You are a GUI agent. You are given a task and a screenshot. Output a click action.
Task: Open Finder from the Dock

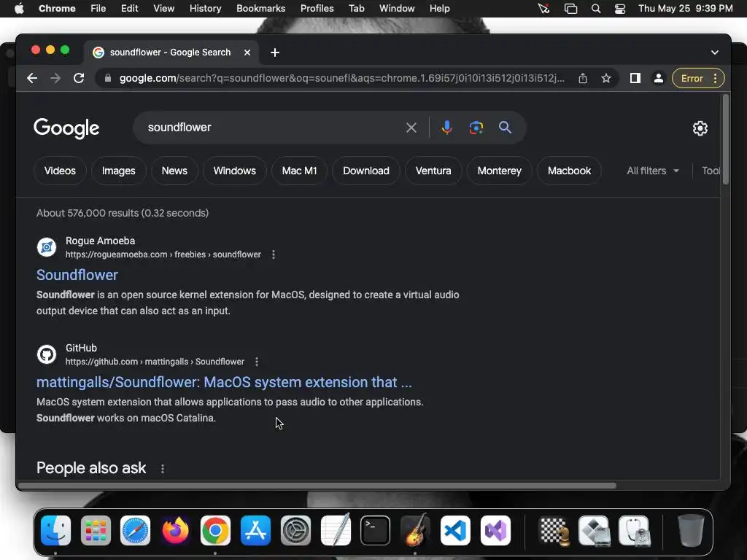[55, 531]
